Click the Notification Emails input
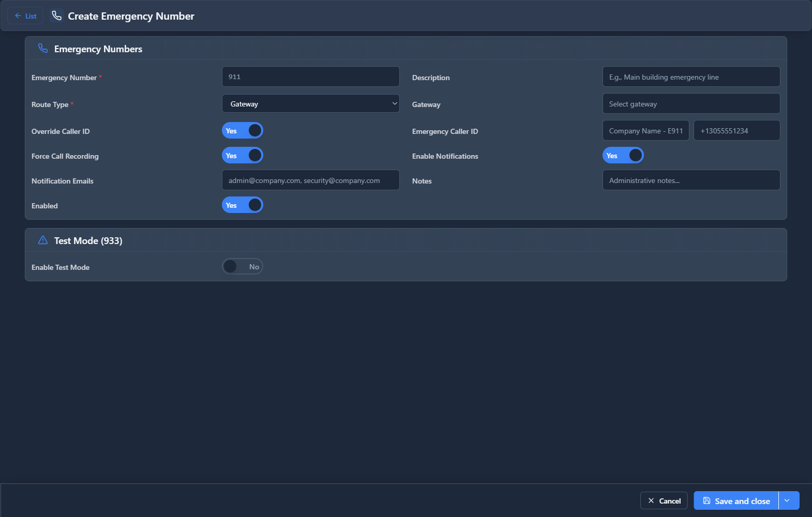Viewport: 812px width, 517px height. (x=310, y=180)
